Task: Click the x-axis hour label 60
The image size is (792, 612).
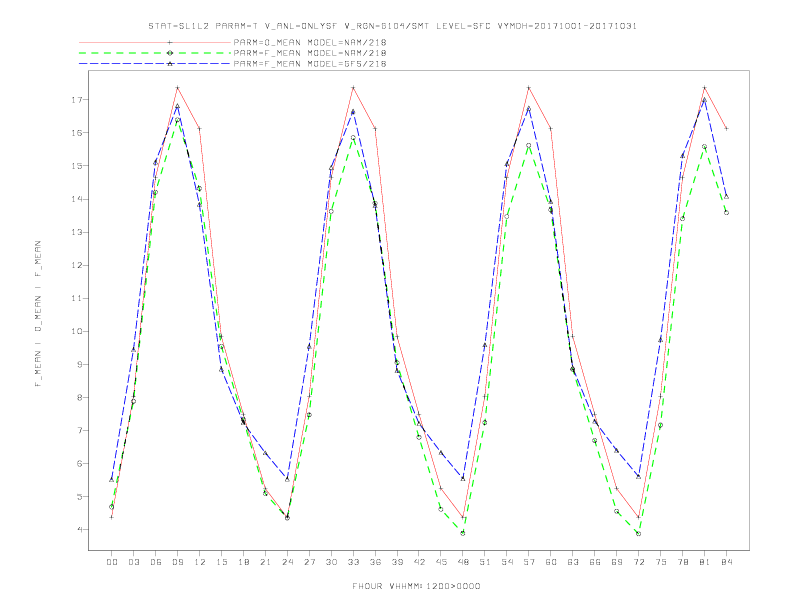Action: [551, 562]
